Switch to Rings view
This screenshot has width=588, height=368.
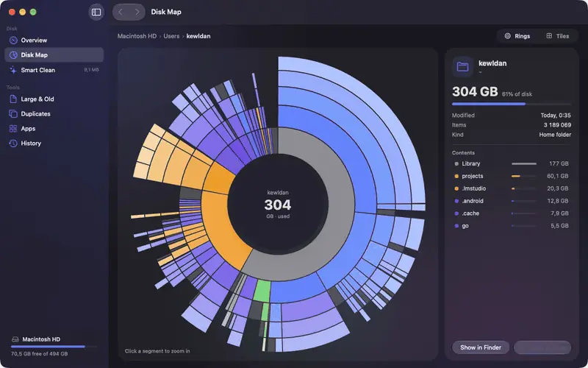(x=517, y=36)
